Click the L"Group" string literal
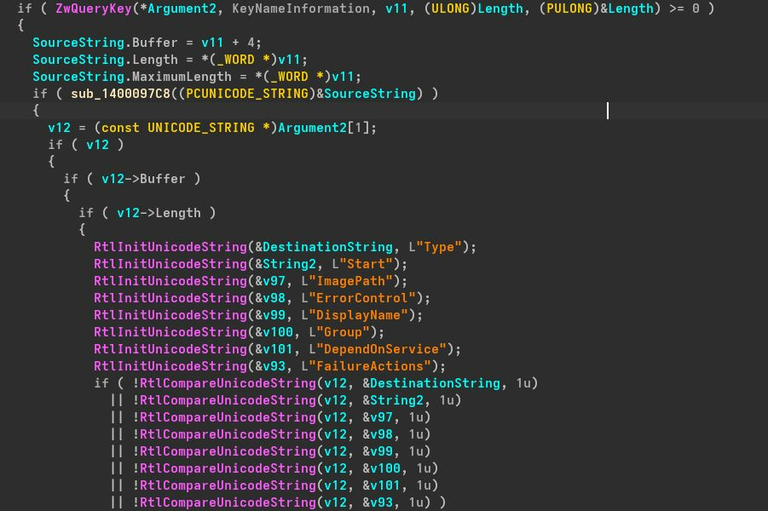This screenshot has width=768, height=511. [x=339, y=332]
